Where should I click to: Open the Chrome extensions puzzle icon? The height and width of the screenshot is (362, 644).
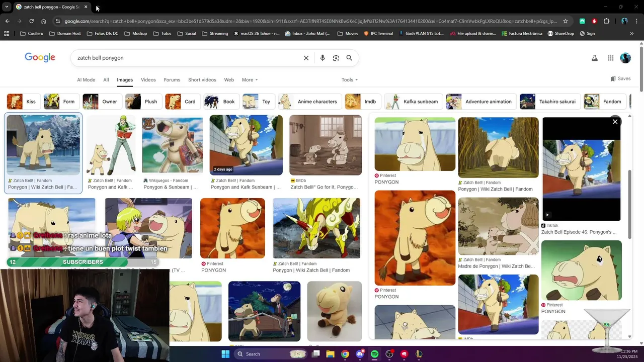(x=606, y=21)
